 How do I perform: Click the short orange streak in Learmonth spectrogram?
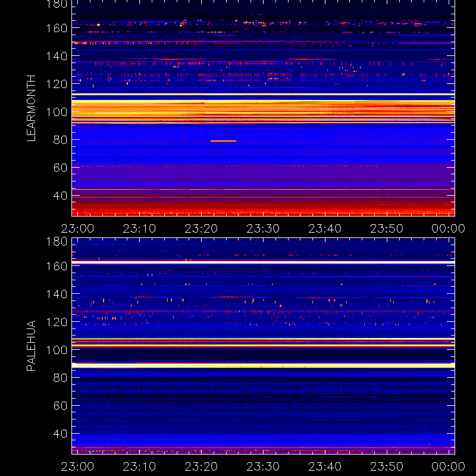click(x=223, y=141)
